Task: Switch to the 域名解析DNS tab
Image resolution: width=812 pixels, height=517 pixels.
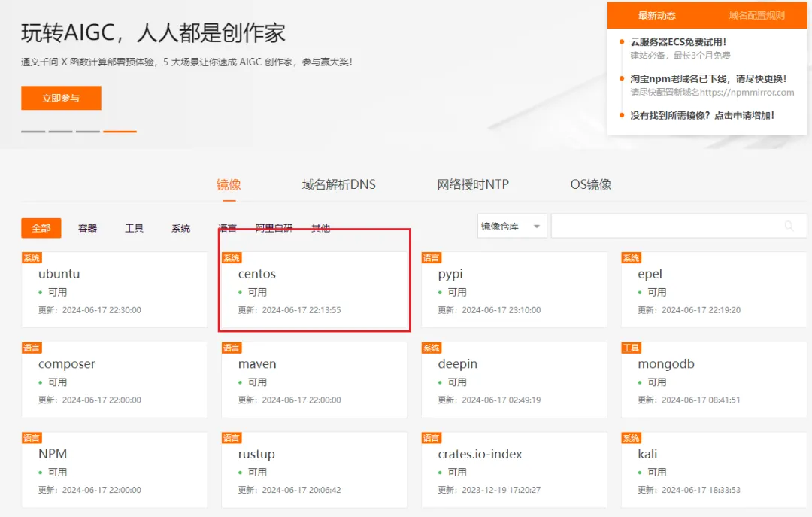Action: 338,184
